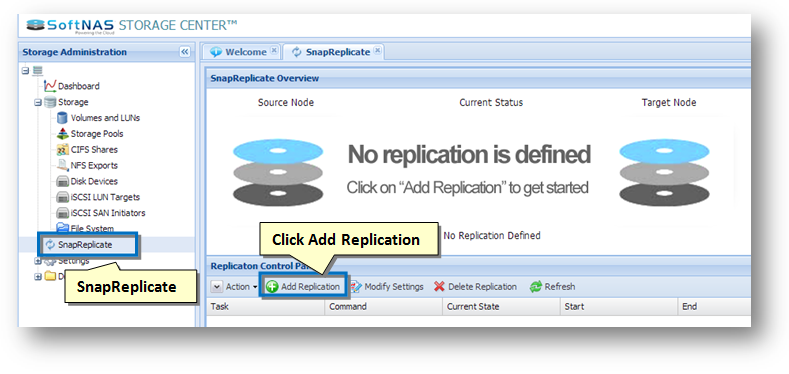Select Dashboard in the tree

(78, 86)
